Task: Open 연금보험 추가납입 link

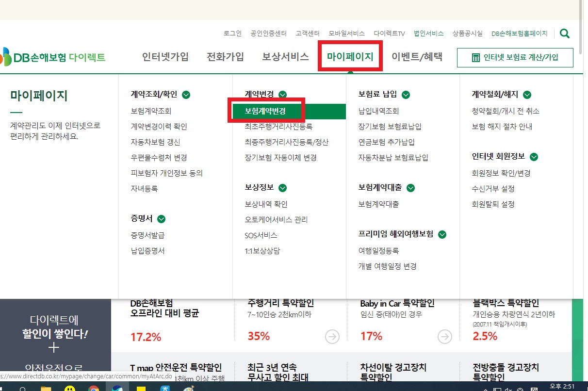Action: point(387,142)
